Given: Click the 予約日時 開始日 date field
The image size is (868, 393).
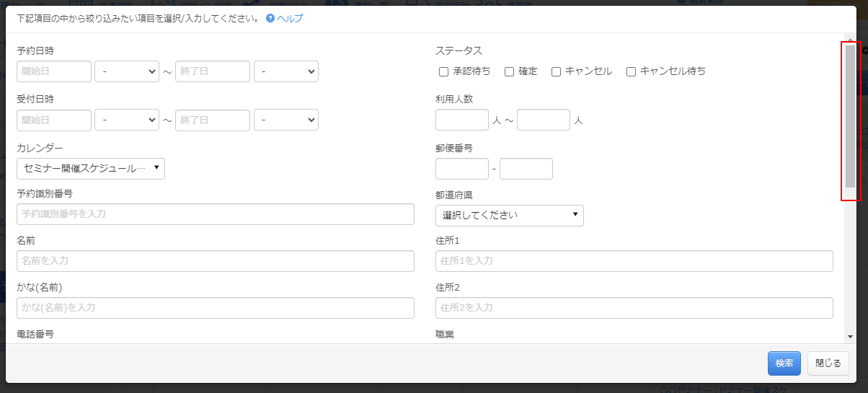Looking at the screenshot, I should pyautogui.click(x=54, y=71).
